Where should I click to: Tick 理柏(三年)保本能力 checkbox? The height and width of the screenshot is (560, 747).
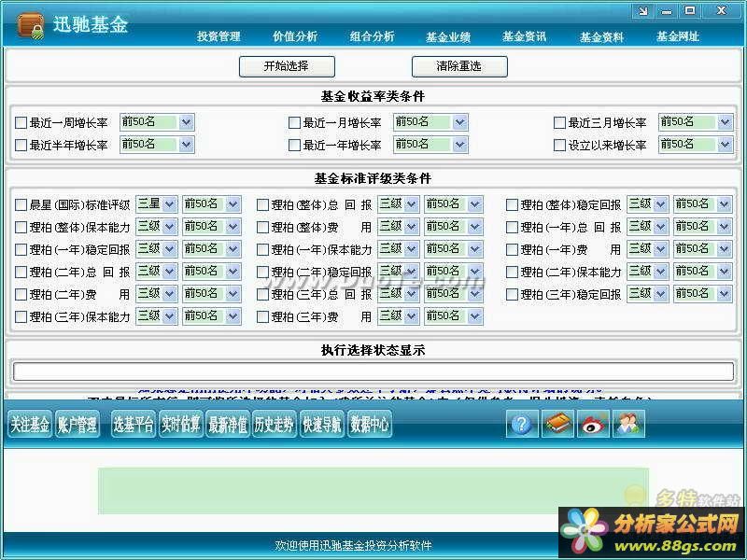21,316
